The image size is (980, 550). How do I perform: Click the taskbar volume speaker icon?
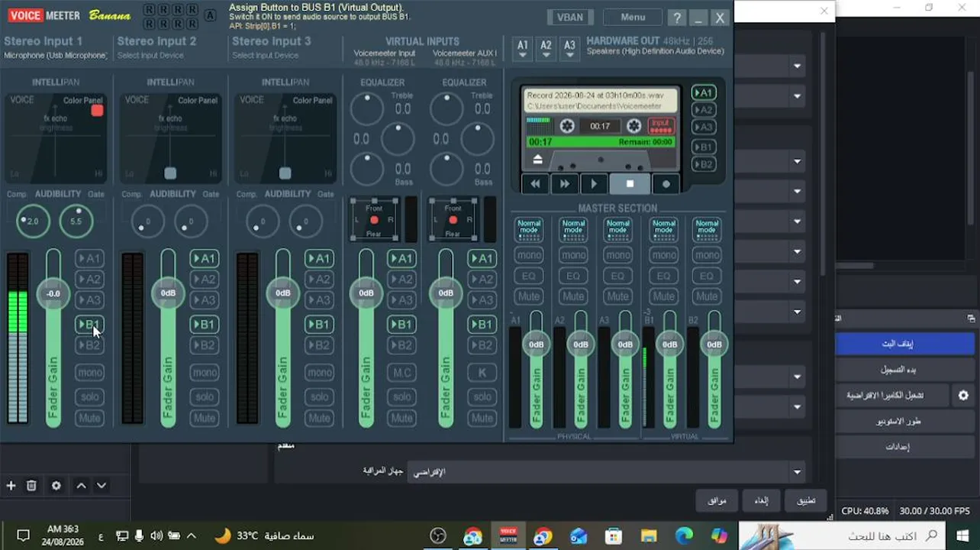coord(156,536)
